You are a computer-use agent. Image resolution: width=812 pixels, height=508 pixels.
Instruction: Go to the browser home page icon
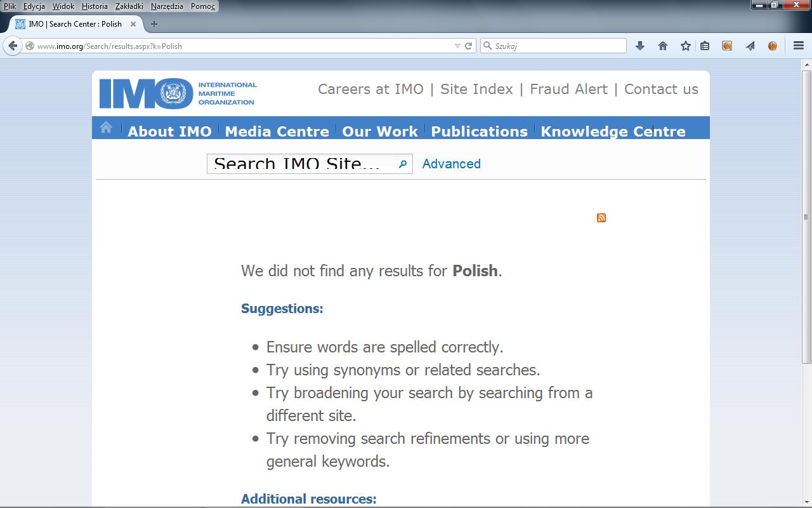(x=663, y=46)
